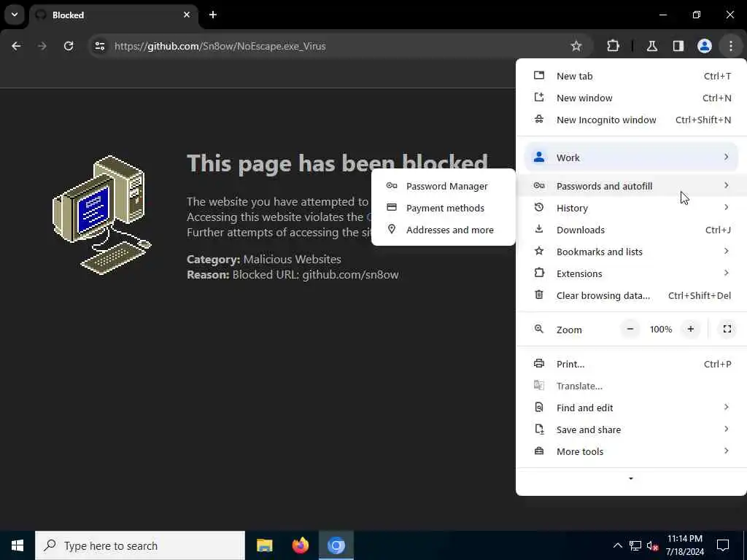Click the retro computer illustration
747x560 pixels.
pyautogui.click(x=102, y=215)
